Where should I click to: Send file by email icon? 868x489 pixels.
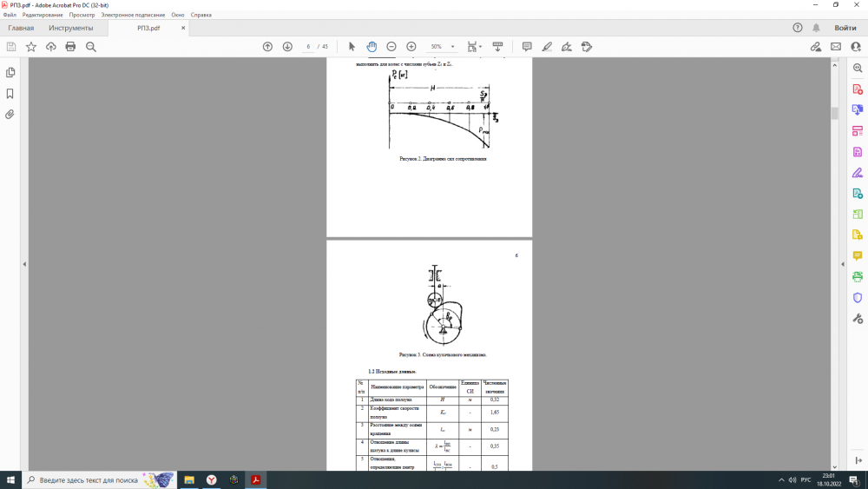pyautogui.click(x=836, y=47)
